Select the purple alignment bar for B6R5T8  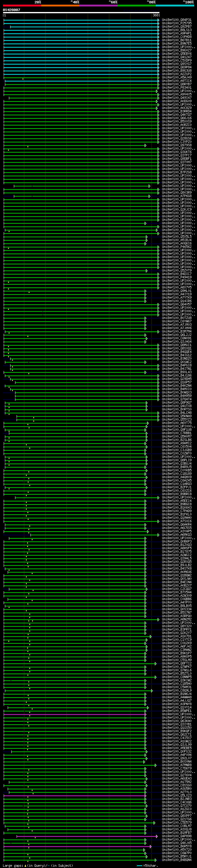78,846
